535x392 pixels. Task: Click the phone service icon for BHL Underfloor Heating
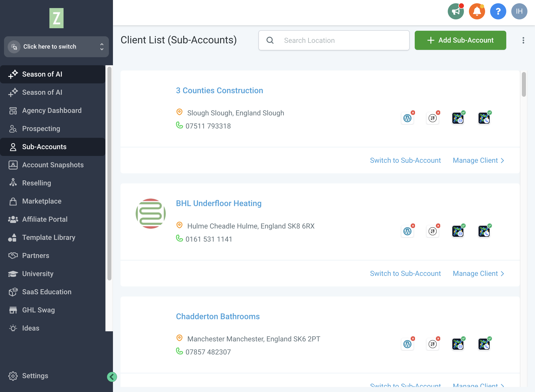point(484,231)
